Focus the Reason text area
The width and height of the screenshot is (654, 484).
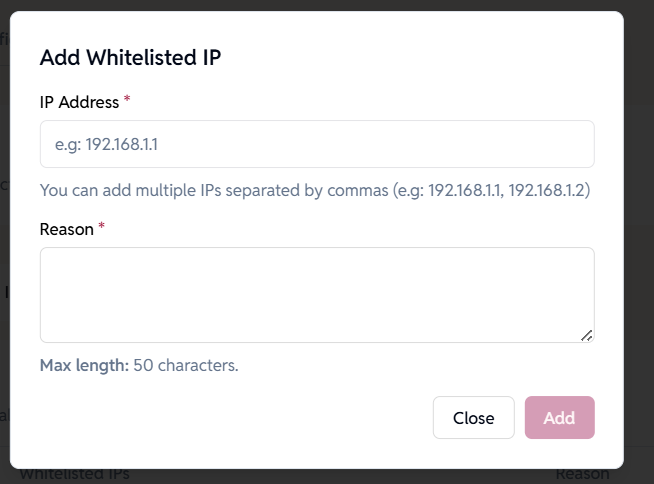click(317, 294)
